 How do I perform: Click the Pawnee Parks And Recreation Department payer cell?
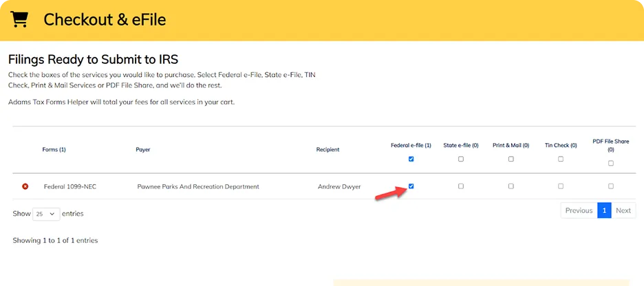click(198, 187)
